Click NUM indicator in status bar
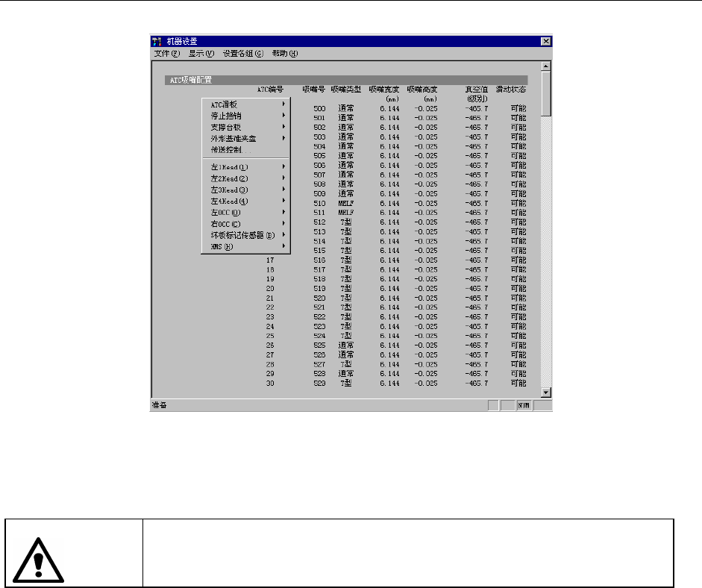This screenshot has height=588, width=702. click(x=524, y=406)
